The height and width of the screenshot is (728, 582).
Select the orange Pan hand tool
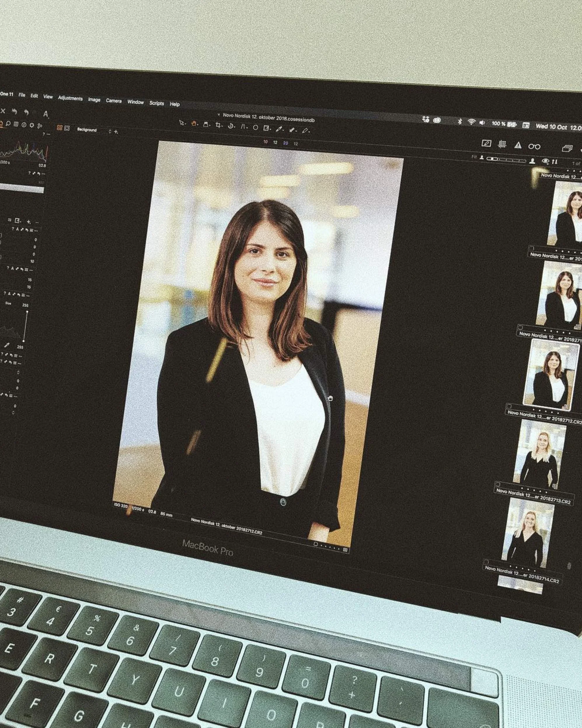[x=194, y=124]
